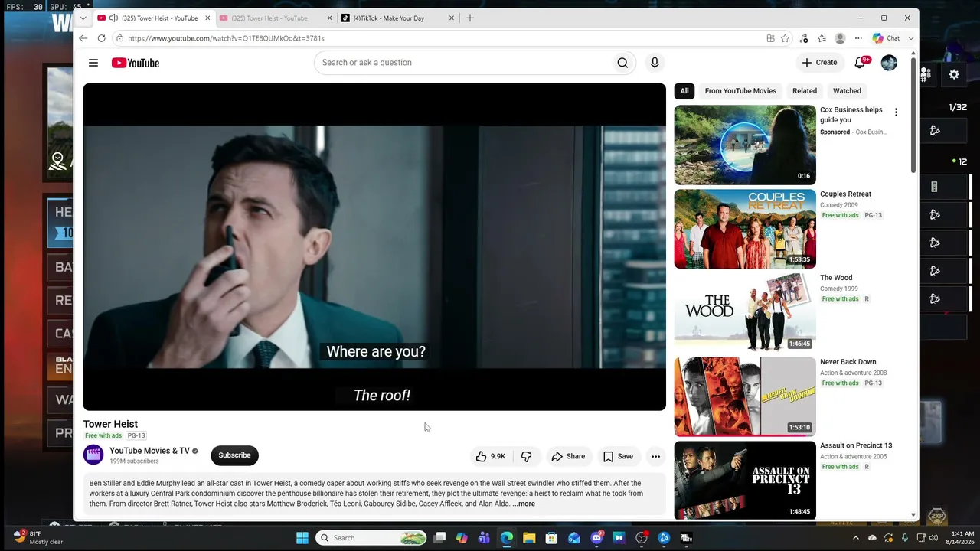Click the YouTube page vertical scrollbar

pyautogui.click(x=913, y=115)
